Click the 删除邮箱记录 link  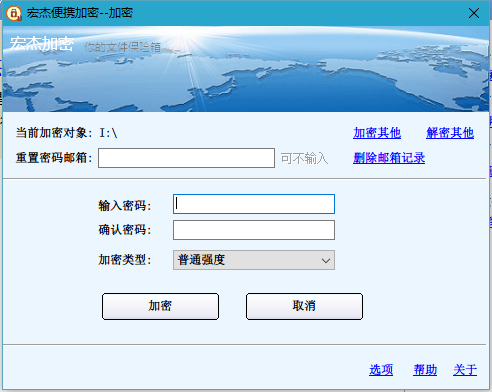[389, 158]
